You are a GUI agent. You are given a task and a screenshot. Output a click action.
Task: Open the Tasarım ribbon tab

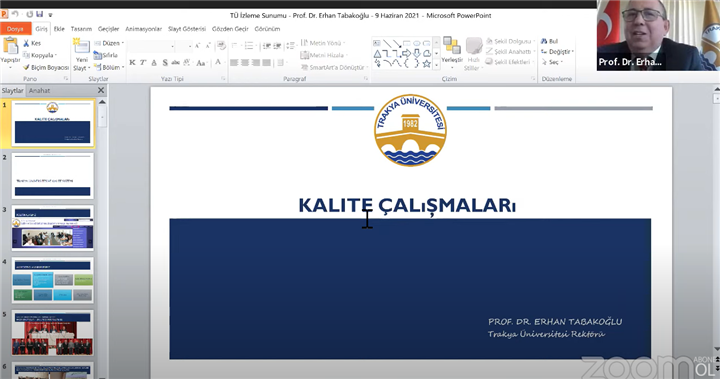pyautogui.click(x=81, y=29)
